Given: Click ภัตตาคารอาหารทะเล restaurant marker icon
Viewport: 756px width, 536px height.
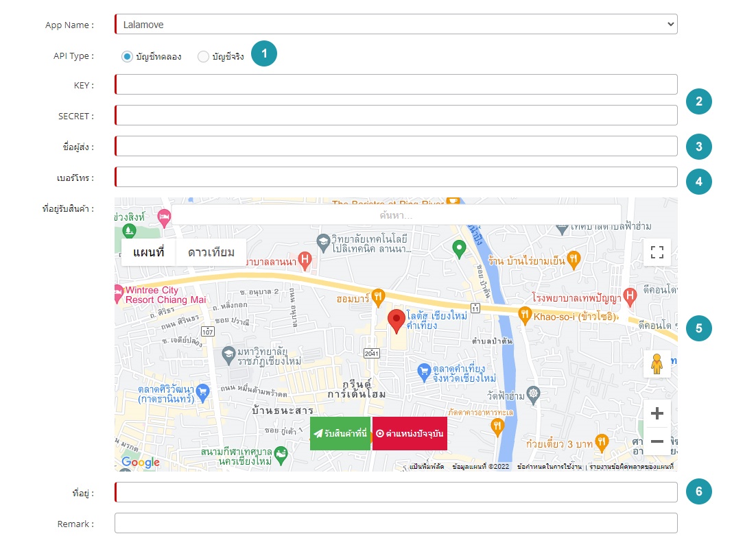Looking at the screenshot, I should click(x=497, y=427).
